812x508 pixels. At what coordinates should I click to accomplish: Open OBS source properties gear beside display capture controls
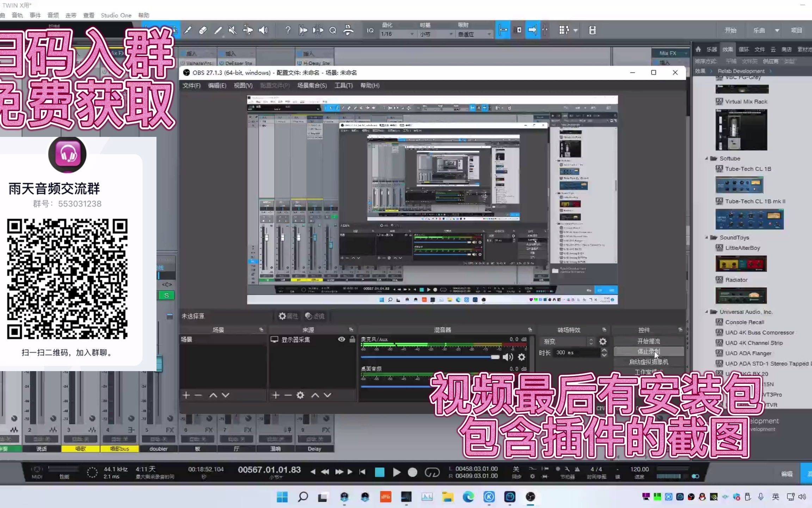click(300, 395)
